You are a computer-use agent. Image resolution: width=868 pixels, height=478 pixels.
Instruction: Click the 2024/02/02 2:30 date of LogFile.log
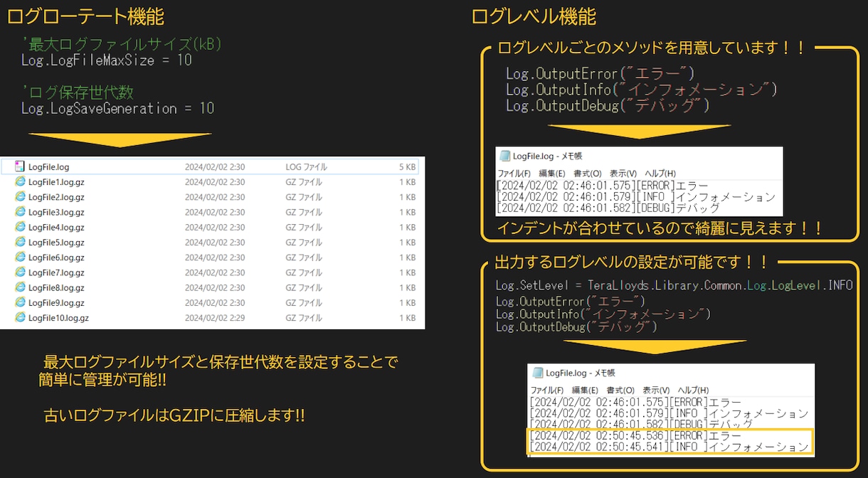point(215,167)
